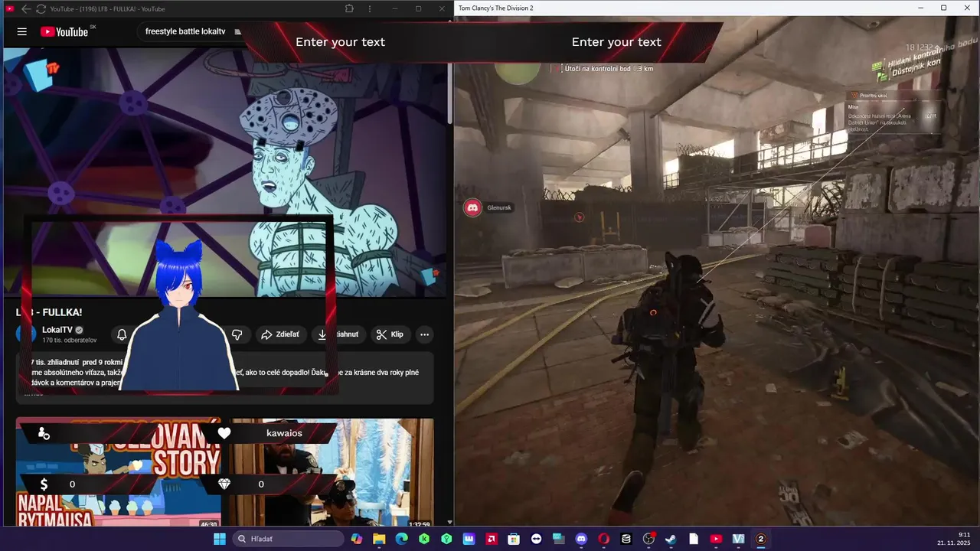Open Copilot from the taskbar
This screenshot has width=980, height=551.
pyautogui.click(x=357, y=539)
